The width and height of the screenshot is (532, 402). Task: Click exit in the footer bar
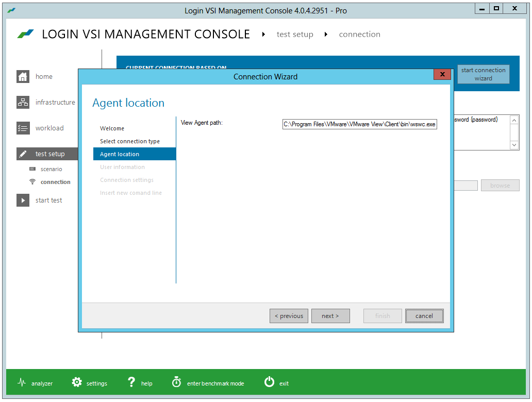tap(284, 383)
